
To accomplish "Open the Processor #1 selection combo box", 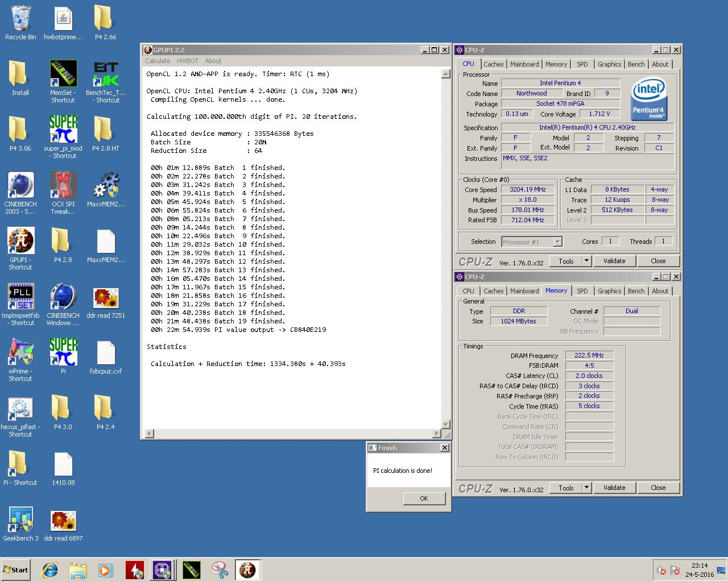I will tap(532, 242).
